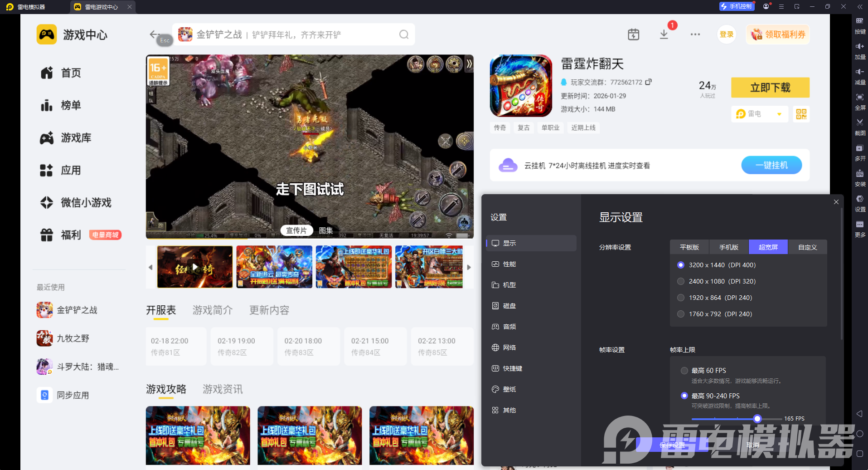Switch video area to 图集
Image resolution: width=868 pixels, height=470 pixels.
click(326, 230)
